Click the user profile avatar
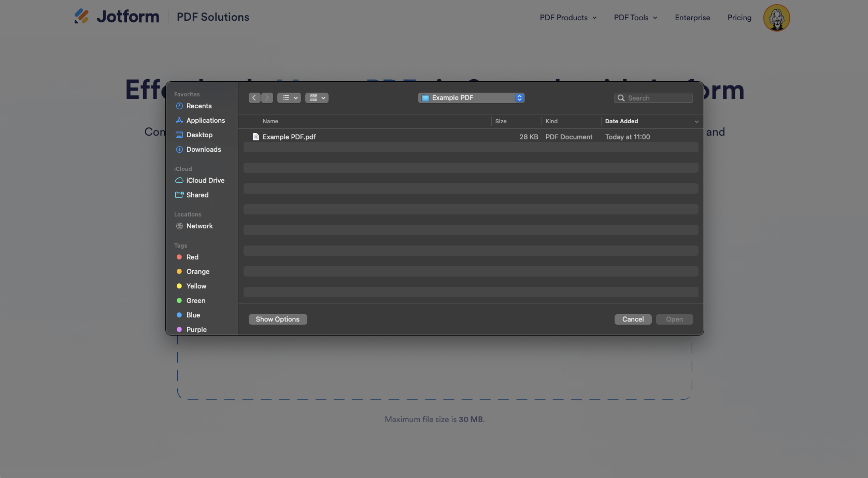This screenshot has width=868, height=478. [x=777, y=18]
